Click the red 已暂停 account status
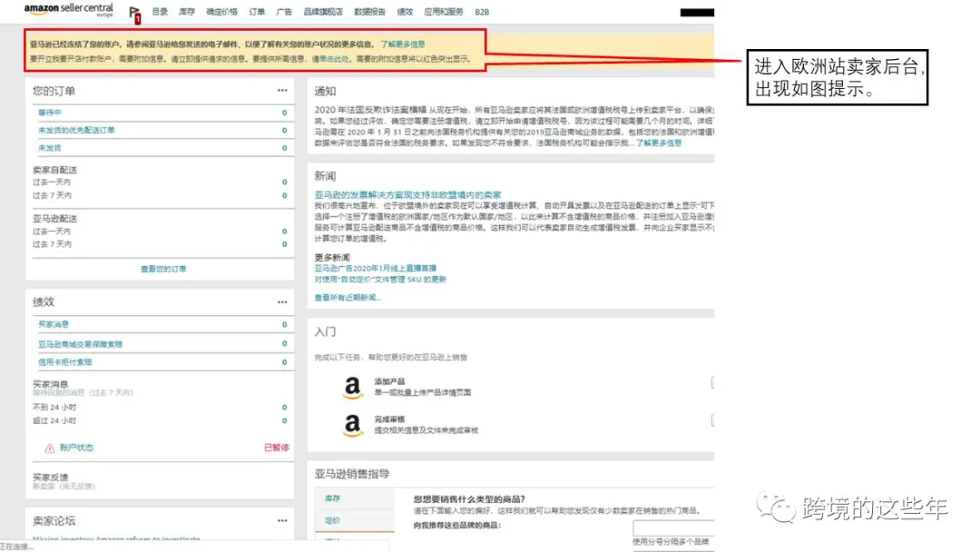This screenshot has width=980, height=552. coord(276,448)
